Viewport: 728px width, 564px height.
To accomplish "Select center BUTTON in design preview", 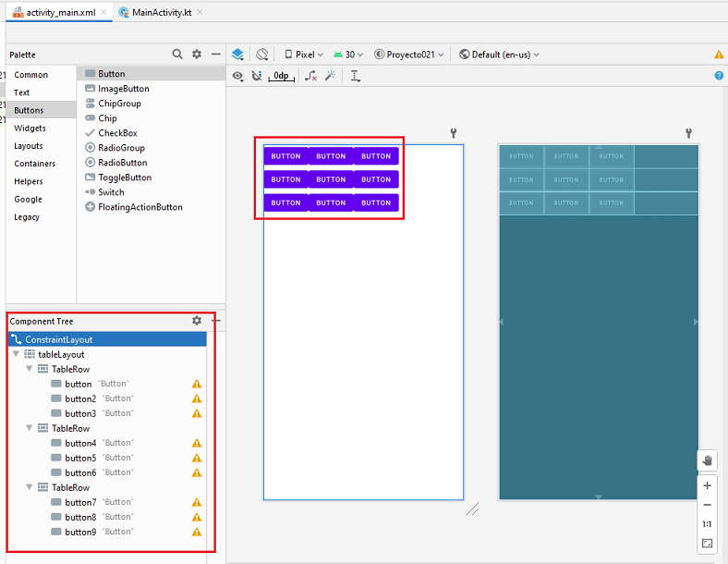I will [x=331, y=179].
